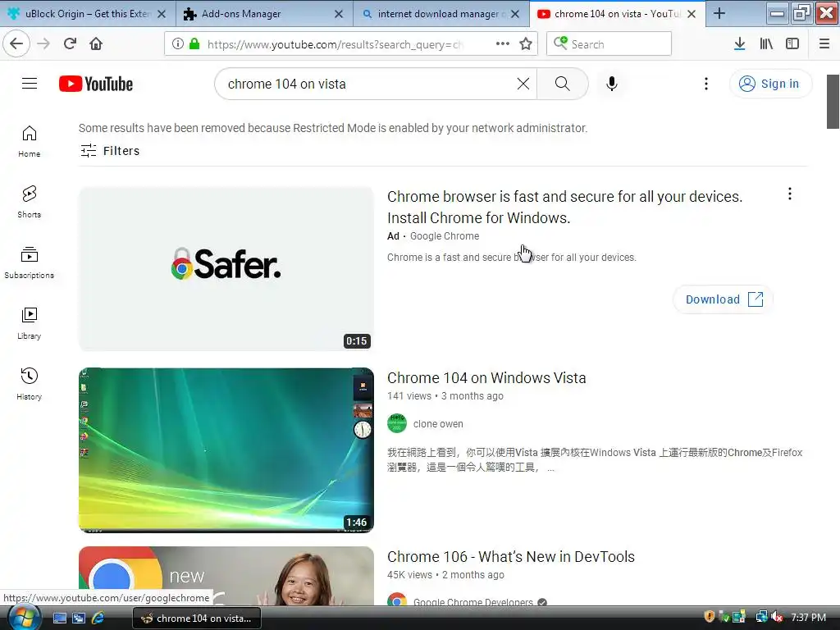Click the green padlock security icon

[x=194, y=43]
